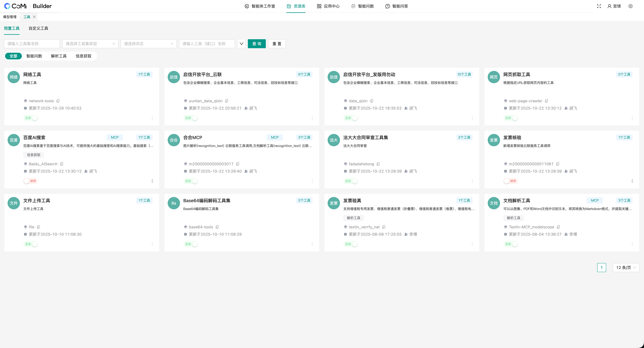This screenshot has width=644, height=348.
Task: Open the 法大大合同审查工具集 card title
Action: pyautogui.click(x=365, y=137)
